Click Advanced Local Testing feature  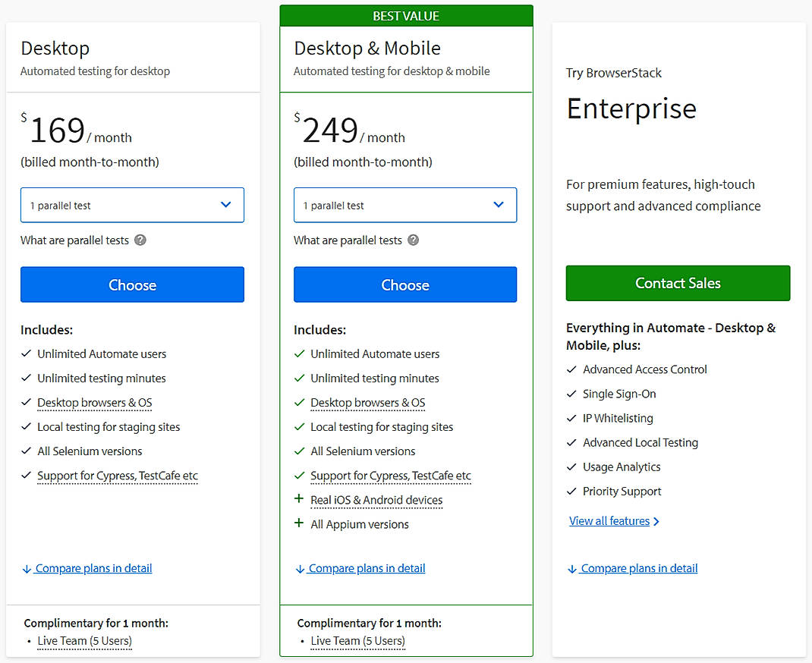[x=640, y=442]
